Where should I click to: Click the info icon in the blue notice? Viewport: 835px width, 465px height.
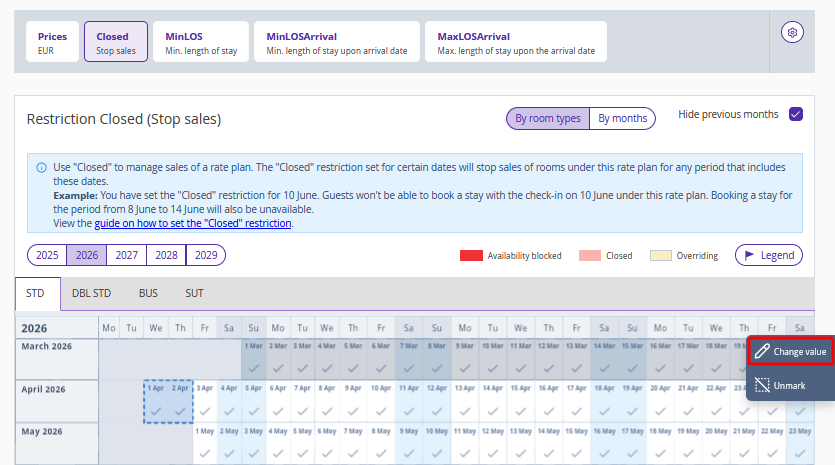click(41, 167)
